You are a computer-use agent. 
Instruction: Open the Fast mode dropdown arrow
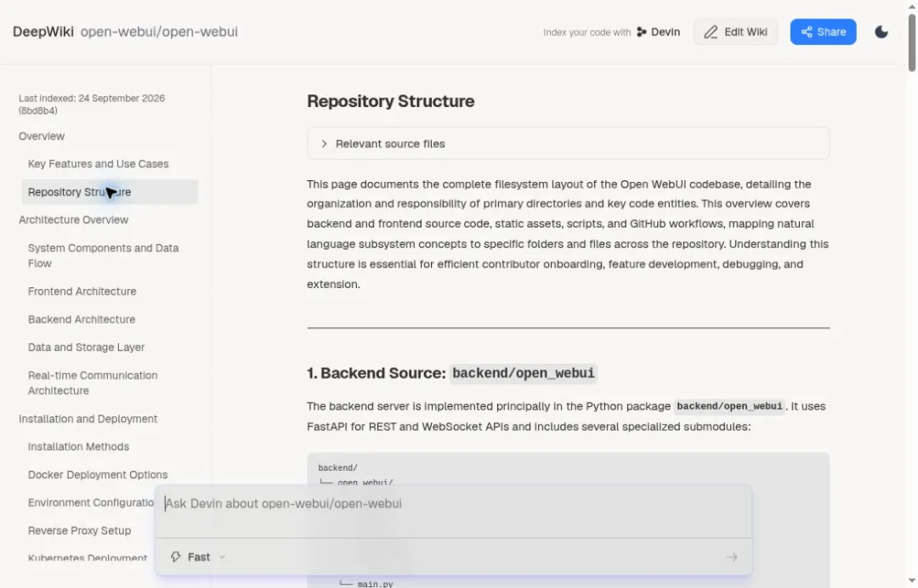coord(223,557)
